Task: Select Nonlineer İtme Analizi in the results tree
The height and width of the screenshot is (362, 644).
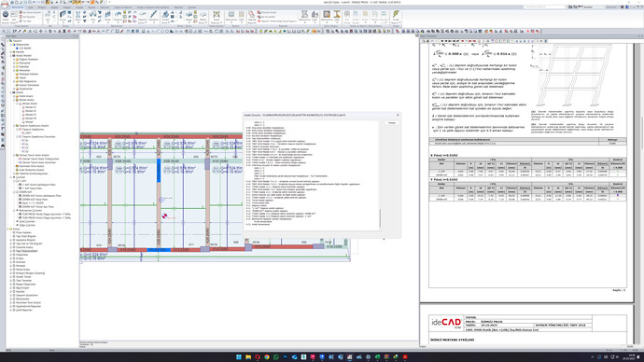Action: pyautogui.click(x=28, y=302)
